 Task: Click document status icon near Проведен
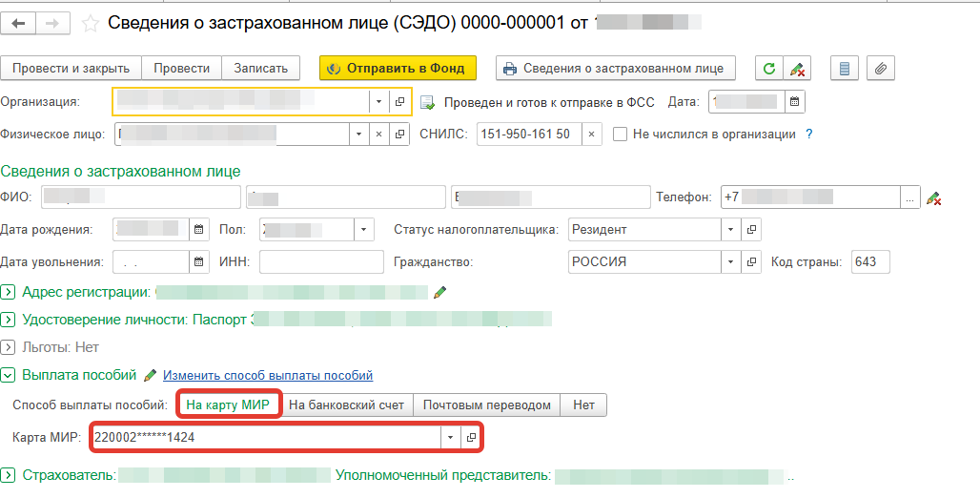pyautogui.click(x=427, y=102)
